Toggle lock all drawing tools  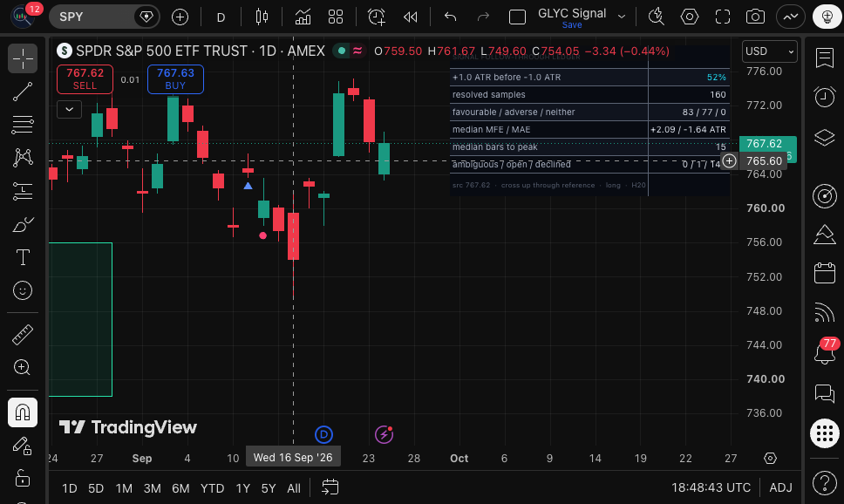click(x=23, y=478)
